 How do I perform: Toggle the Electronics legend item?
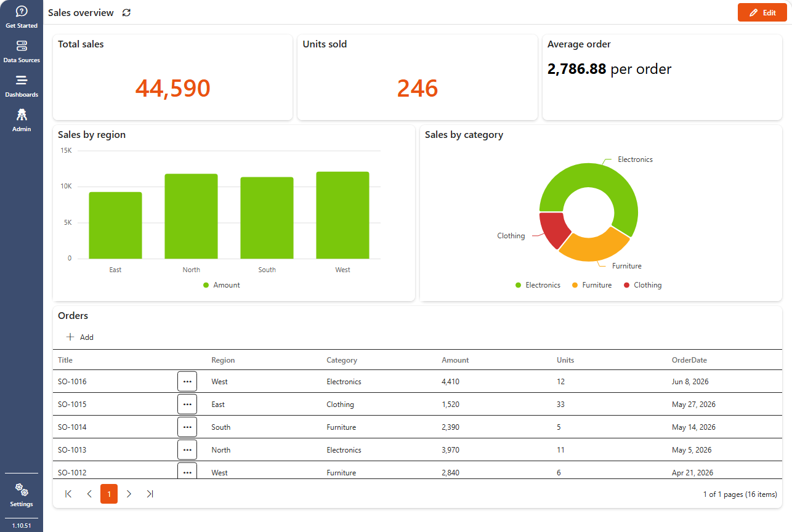[538, 285]
